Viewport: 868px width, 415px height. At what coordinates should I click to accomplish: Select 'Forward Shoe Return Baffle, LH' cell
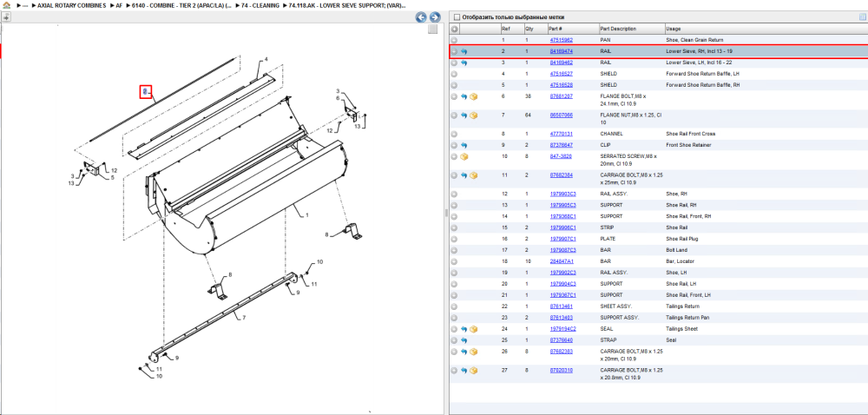click(x=702, y=74)
